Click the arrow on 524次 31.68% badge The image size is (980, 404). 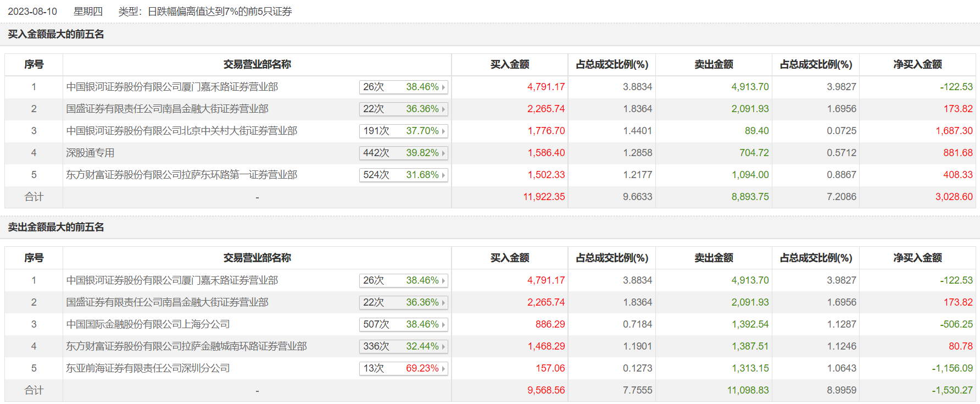click(443, 175)
